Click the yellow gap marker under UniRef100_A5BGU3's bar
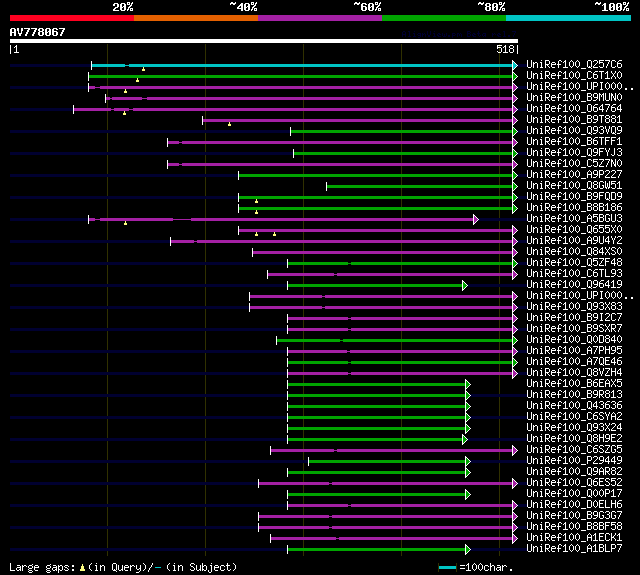Screen dimensions: 640x575 [125, 223]
